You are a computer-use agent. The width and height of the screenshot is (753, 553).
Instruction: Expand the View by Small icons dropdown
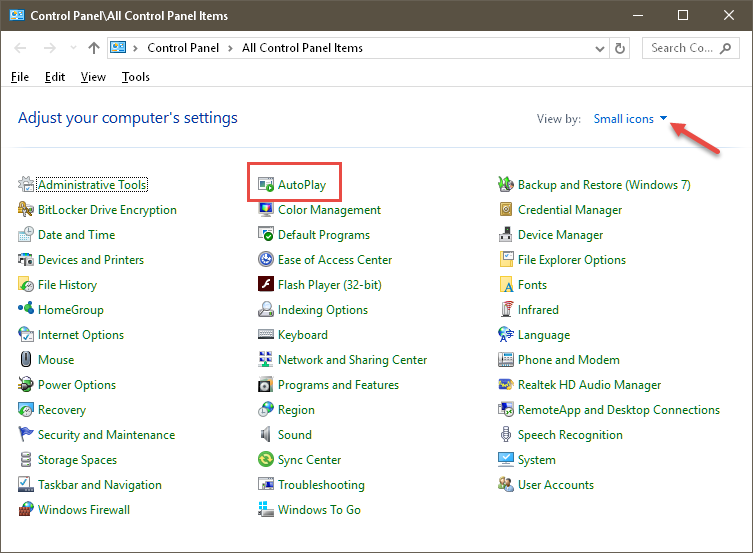pyautogui.click(x=630, y=119)
